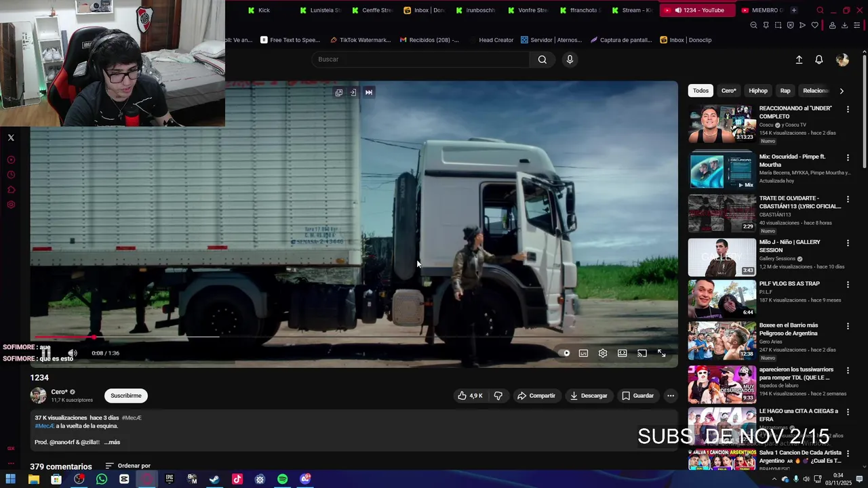Open options menu for 'TRATE DE OLVIDARTE' video

(848, 199)
